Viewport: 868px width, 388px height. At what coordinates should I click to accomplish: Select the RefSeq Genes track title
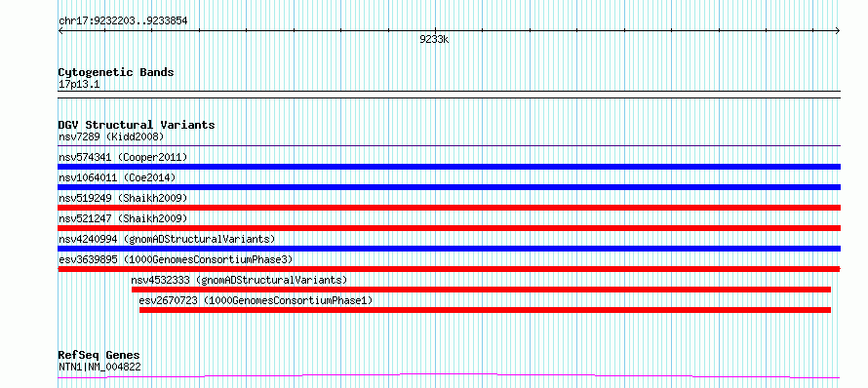point(99,355)
